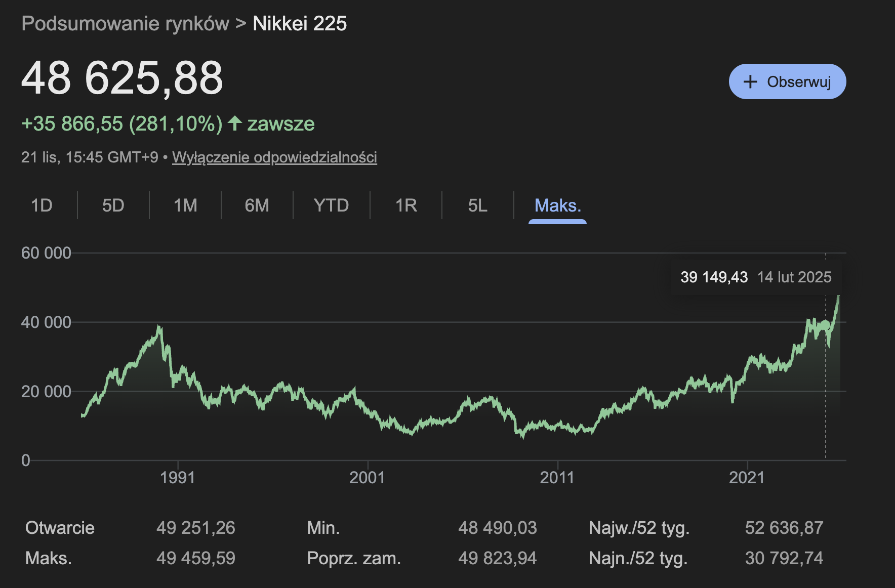
Task: Click the chart tooltip showing 39 149,43
Action: (755, 277)
